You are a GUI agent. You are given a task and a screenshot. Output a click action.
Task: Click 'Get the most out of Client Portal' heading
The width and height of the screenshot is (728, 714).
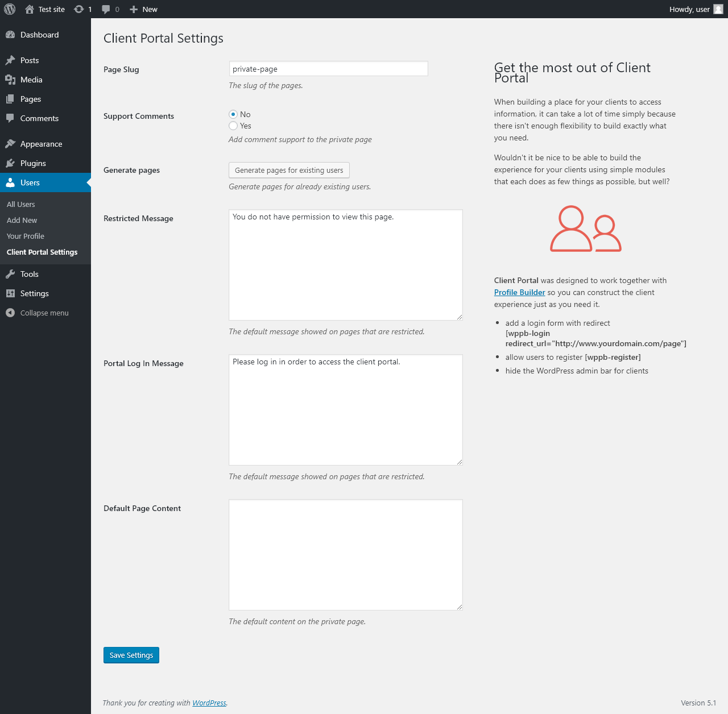572,73
